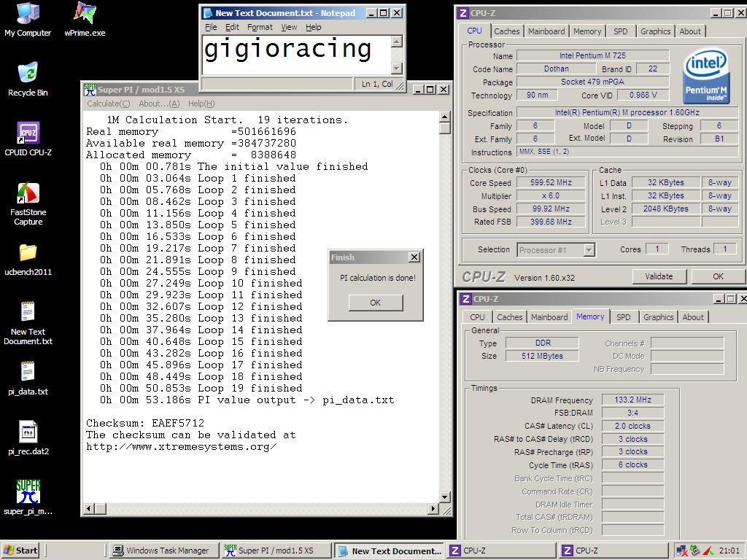Switch to Graphics tab in lower CPU-Z

(x=658, y=317)
